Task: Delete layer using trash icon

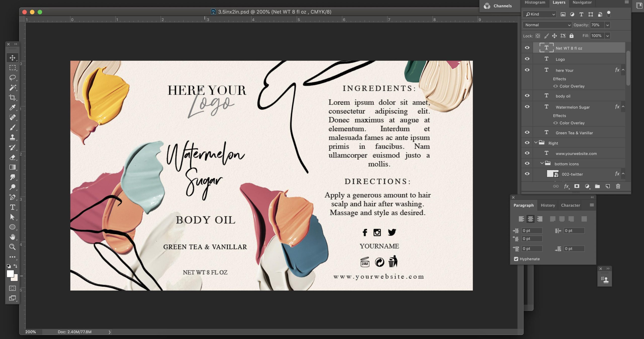Action: point(618,186)
